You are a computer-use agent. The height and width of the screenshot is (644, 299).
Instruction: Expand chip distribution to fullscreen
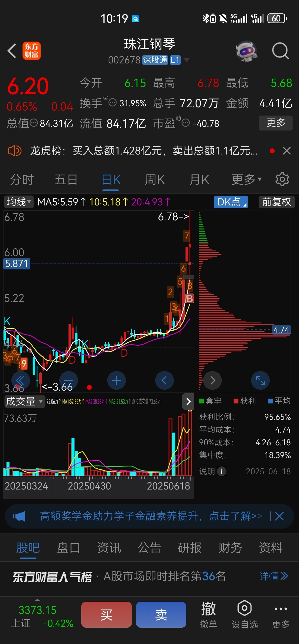pos(261,381)
